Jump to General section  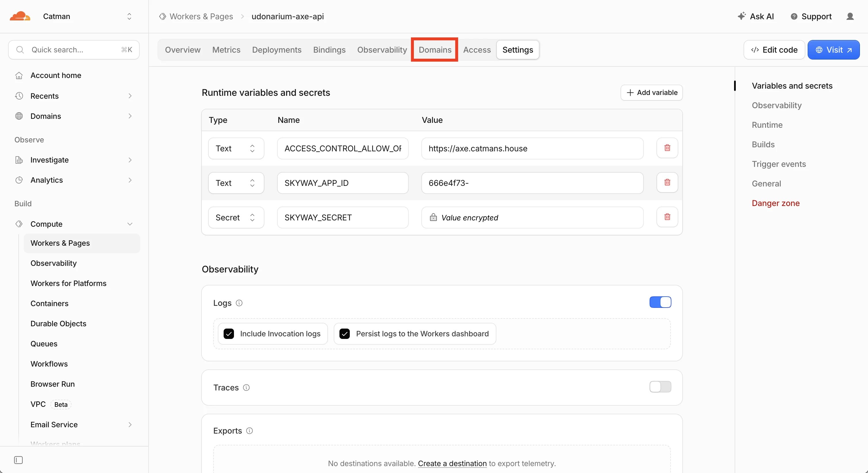(766, 184)
